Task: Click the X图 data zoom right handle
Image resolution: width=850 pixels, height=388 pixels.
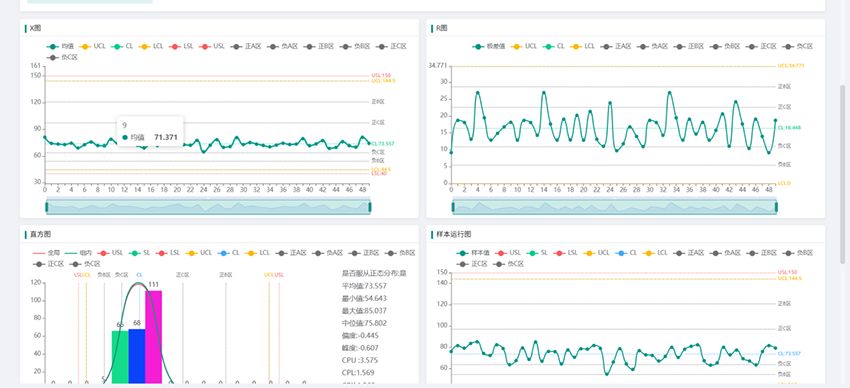Action: pyautogui.click(x=370, y=206)
